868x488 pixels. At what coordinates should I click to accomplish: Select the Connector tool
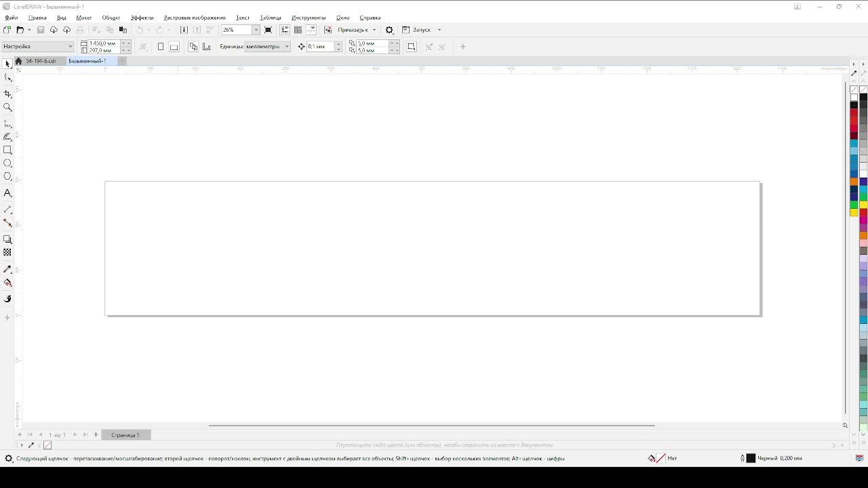point(7,223)
